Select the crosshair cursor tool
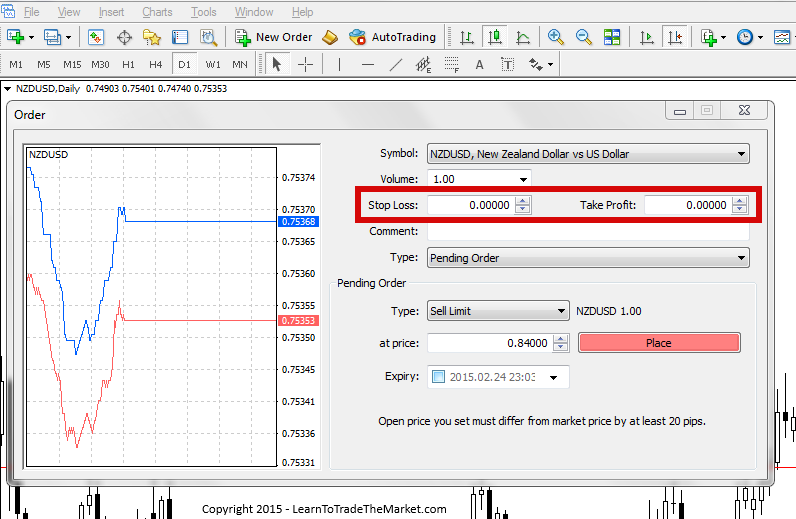This screenshot has width=796, height=519. point(306,64)
